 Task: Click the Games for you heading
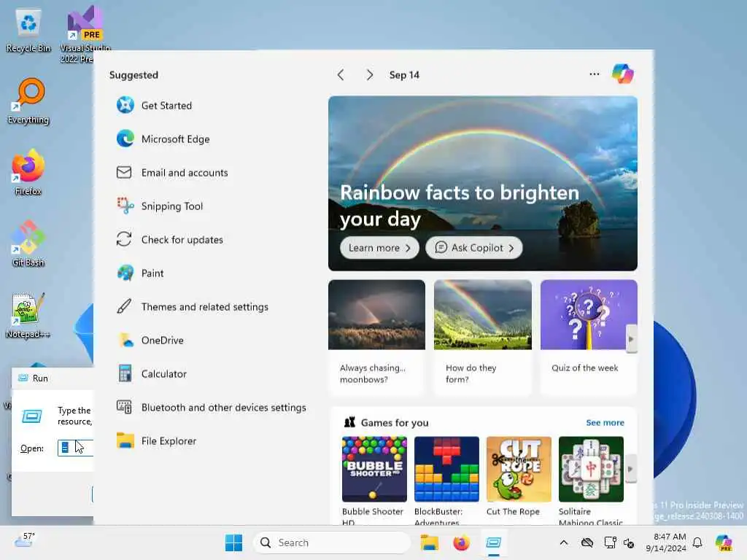[395, 422]
